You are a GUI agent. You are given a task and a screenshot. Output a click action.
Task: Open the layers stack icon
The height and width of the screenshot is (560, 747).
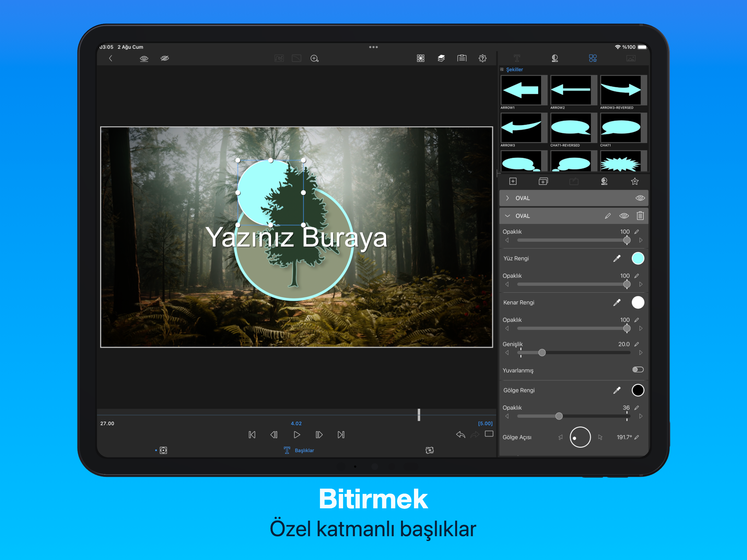pyautogui.click(x=441, y=58)
